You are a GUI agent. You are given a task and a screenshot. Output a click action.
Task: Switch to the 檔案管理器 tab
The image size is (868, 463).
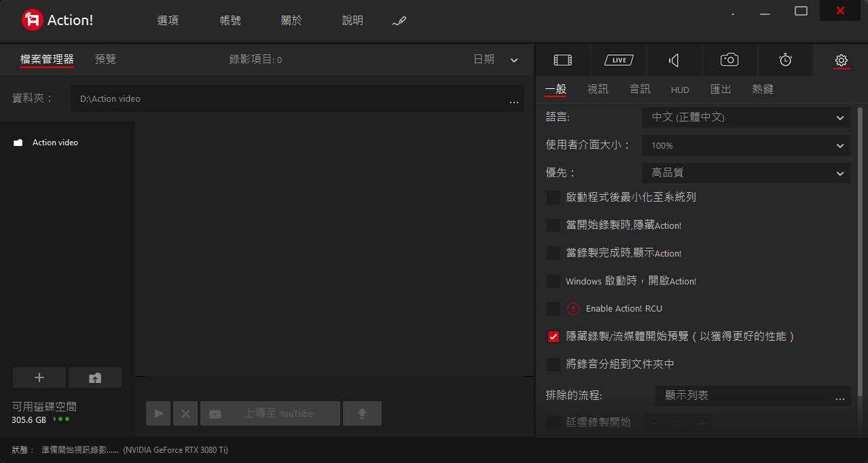47,60
